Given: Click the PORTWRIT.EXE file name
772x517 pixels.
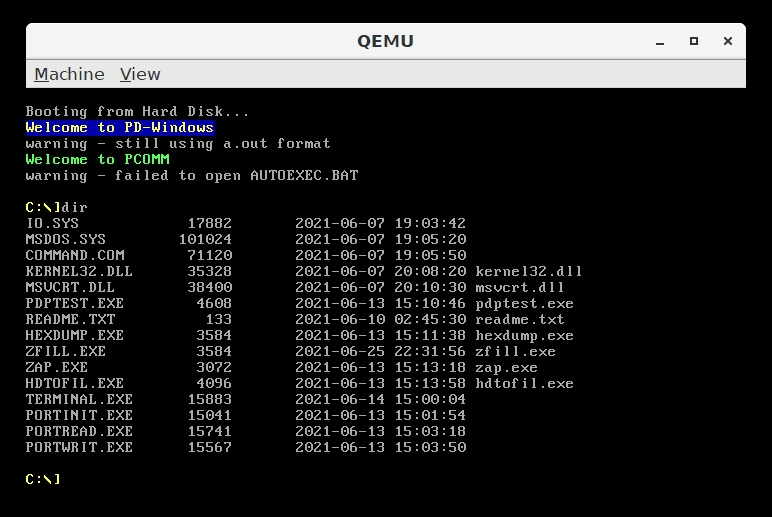Looking at the screenshot, I should [x=79, y=448].
